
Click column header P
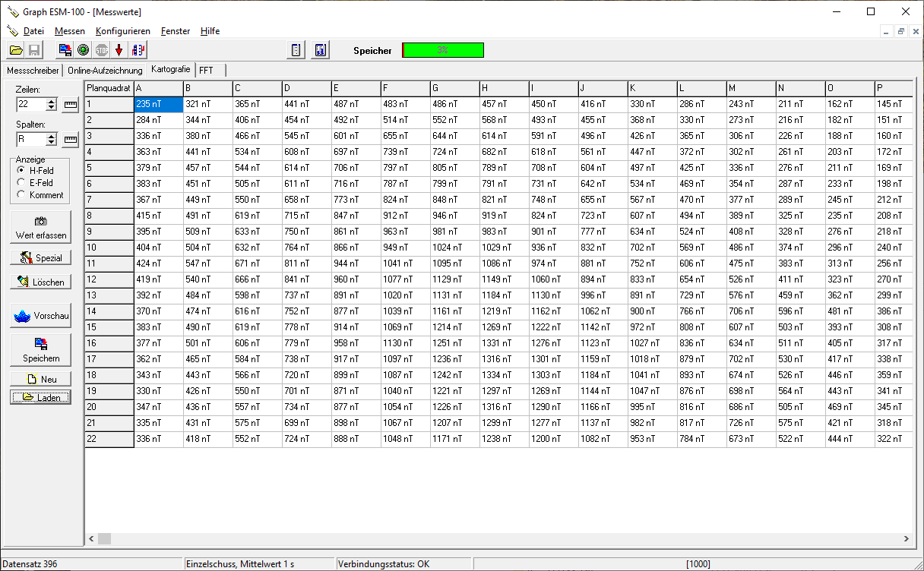[x=894, y=88]
